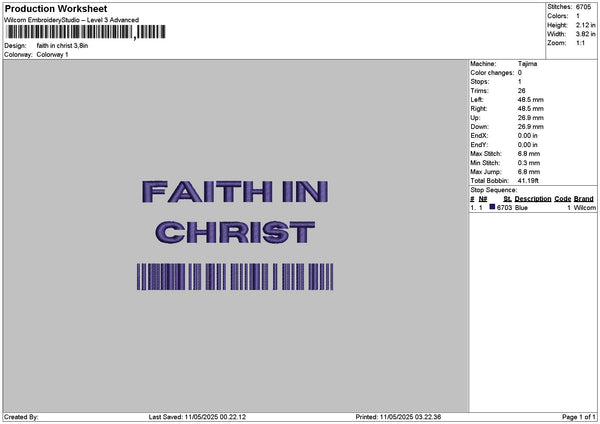Click 'Wilcom' brand in Stop Sequence row

(x=585, y=208)
